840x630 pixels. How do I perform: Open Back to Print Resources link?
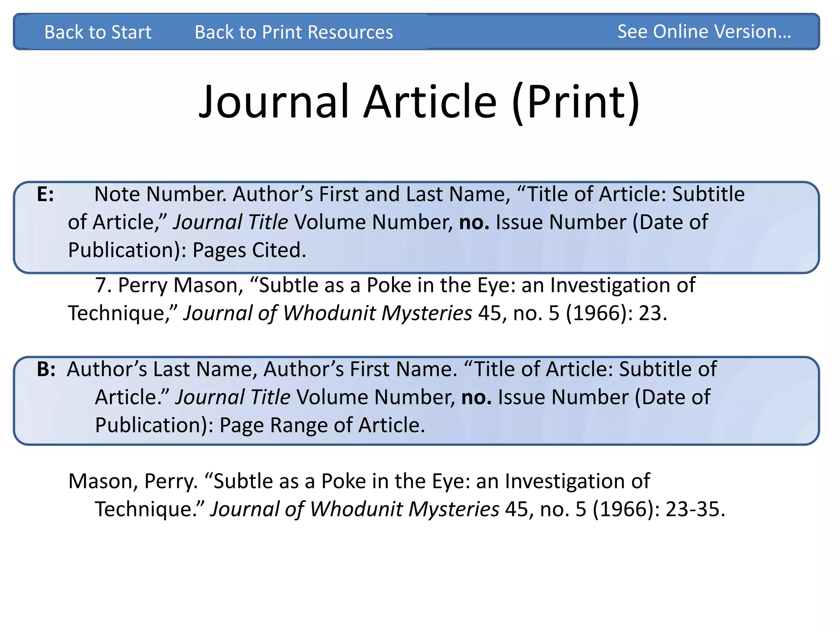[294, 32]
